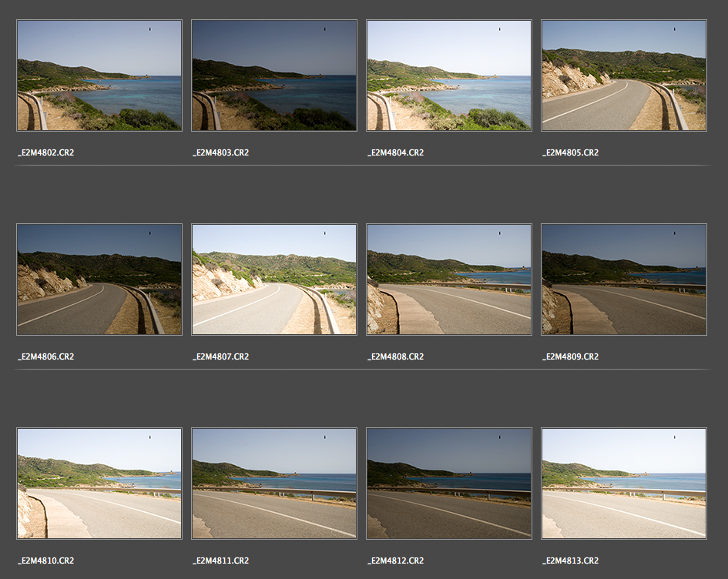Click the filename label _E2M4810.CR2
This screenshot has height=579, width=728.
[x=45, y=561]
